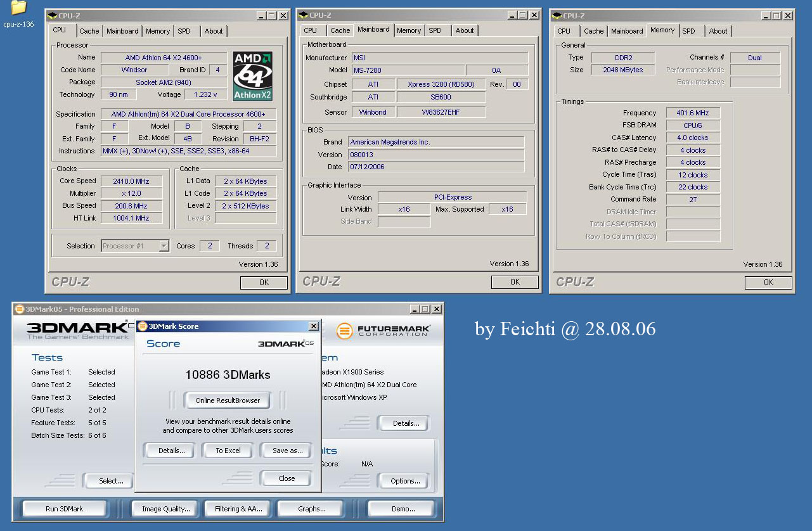Click the Bank Cycle Time value 22 clocks

(x=693, y=187)
